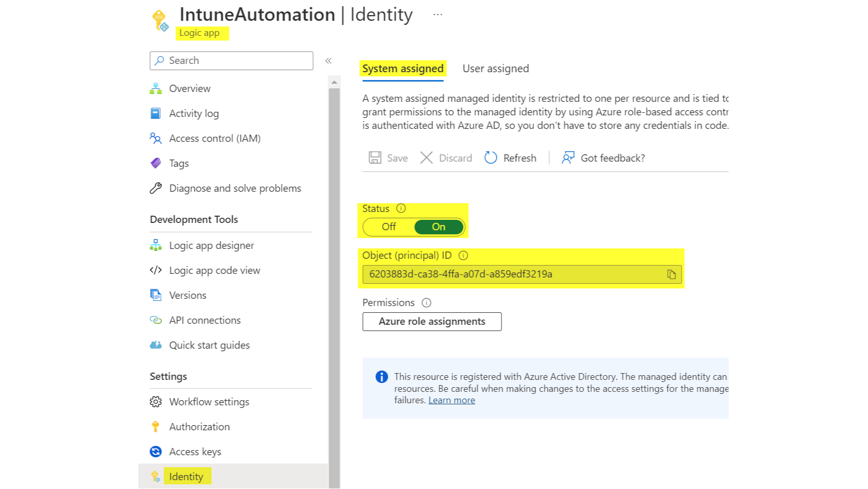Collapse the sidebar menu with double chevron
Screen dimensions: 868x489
tap(329, 61)
